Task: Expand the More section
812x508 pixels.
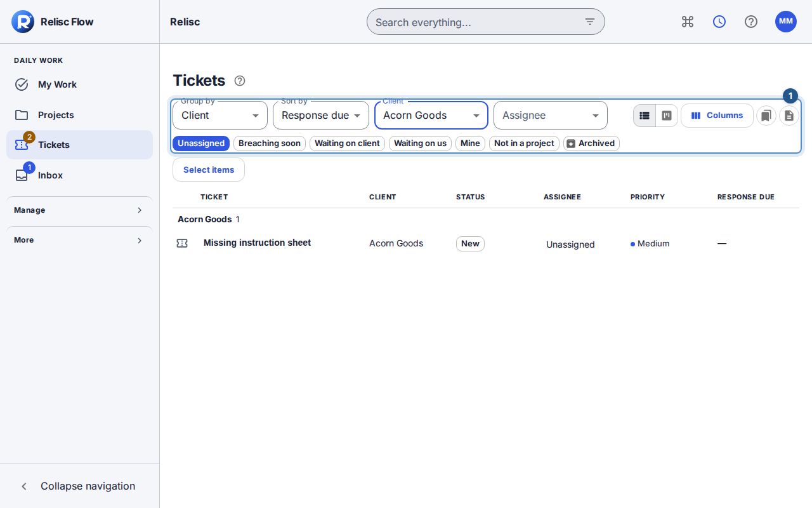Action: point(79,240)
